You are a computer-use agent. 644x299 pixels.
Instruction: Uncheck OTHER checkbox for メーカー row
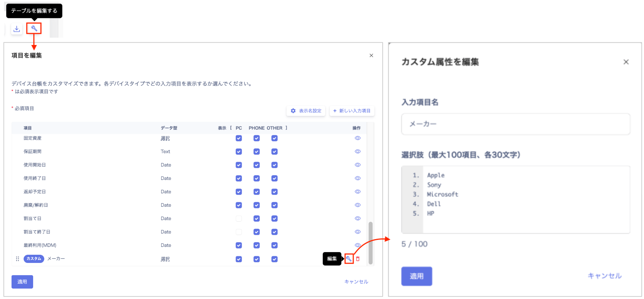274,259
